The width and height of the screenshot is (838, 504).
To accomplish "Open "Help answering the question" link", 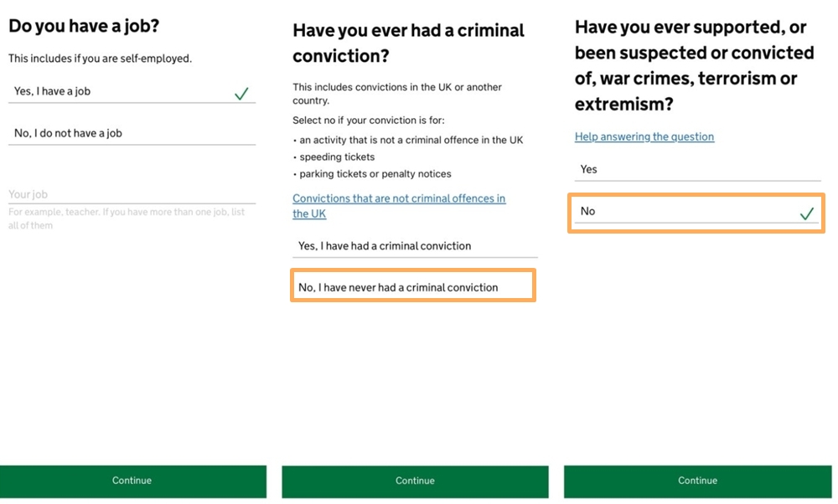I will point(644,136).
